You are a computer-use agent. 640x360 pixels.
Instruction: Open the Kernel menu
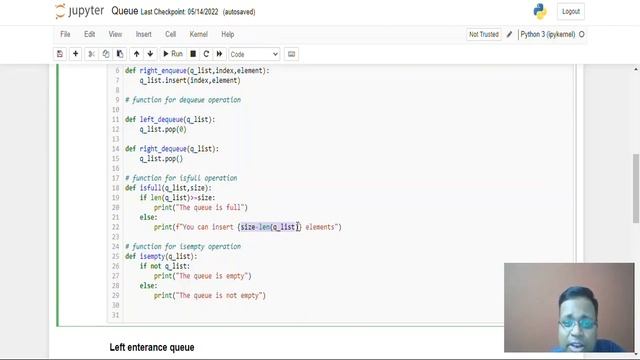pyautogui.click(x=198, y=34)
